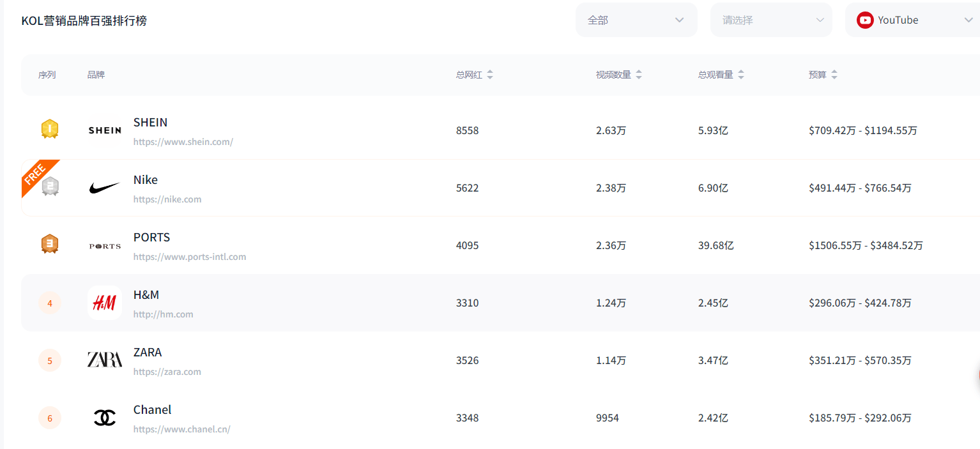Viewport: 980px width, 449px height.
Task: Click the H&M red logo
Action: click(105, 303)
